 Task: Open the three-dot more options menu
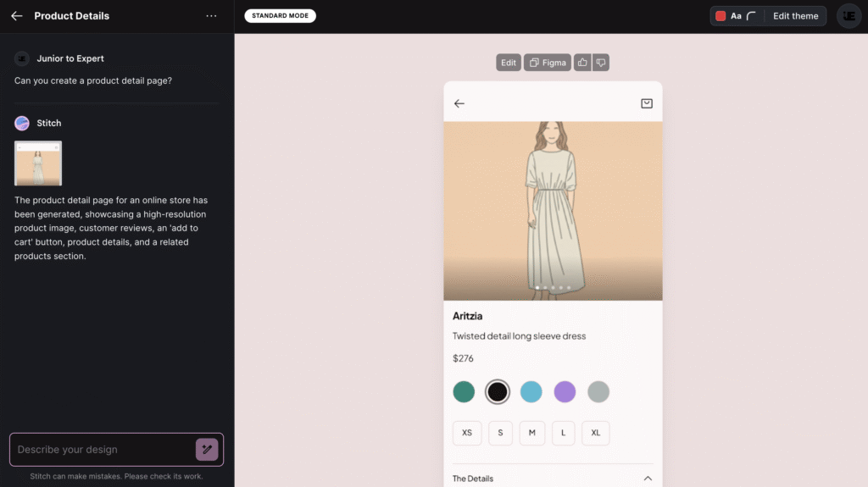point(211,16)
